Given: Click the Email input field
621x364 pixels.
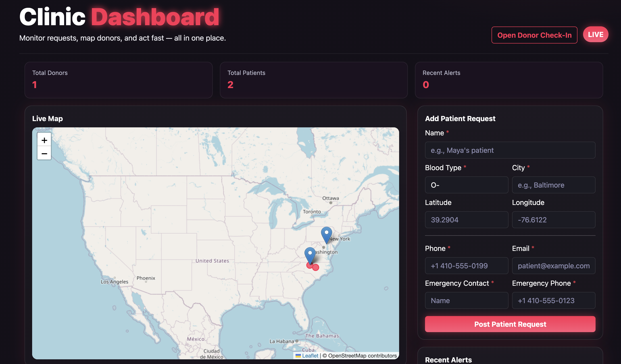Looking at the screenshot, I should pos(553,266).
